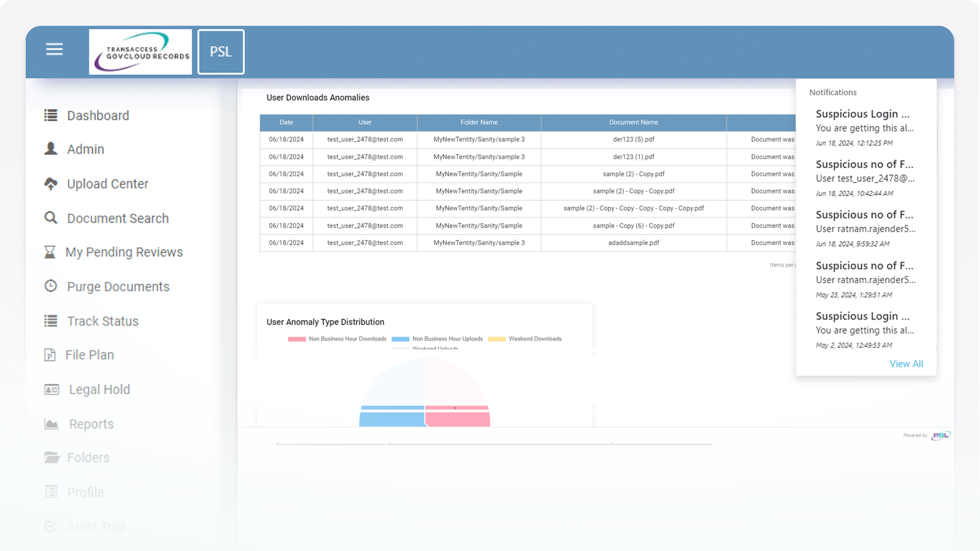
Task: Click the Upload Center cloud icon
Action: (51, 184)
